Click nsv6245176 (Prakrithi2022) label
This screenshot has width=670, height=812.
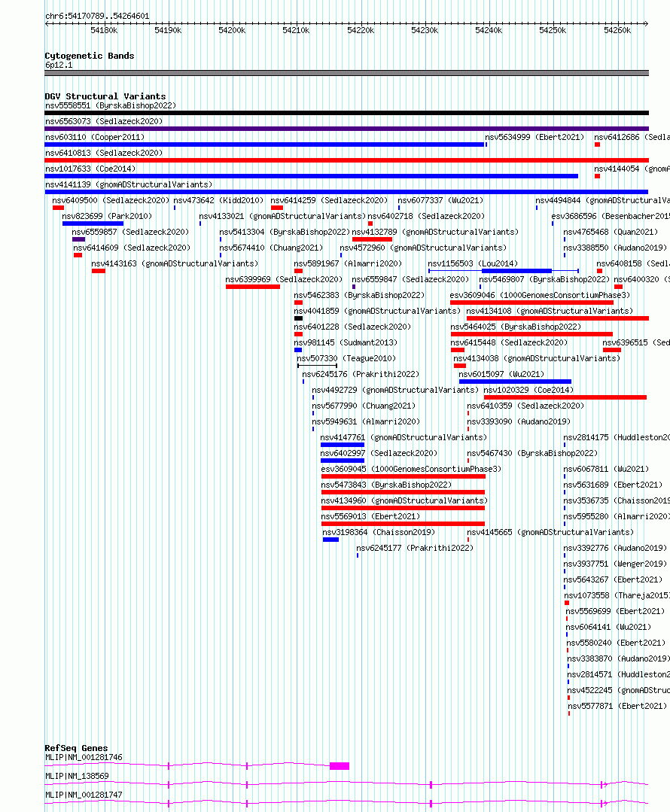click(x=361, y=374)
